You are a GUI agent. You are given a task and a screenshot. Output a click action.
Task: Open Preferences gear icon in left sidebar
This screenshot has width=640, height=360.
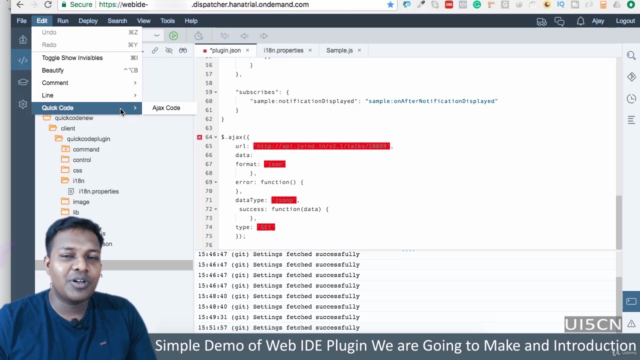pyautogui.click(x=23, y=104)
